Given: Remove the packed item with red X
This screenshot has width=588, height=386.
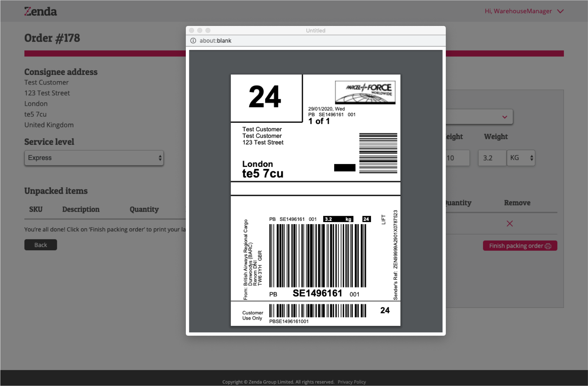Looking at the screenshot, I should coord(510,224).
